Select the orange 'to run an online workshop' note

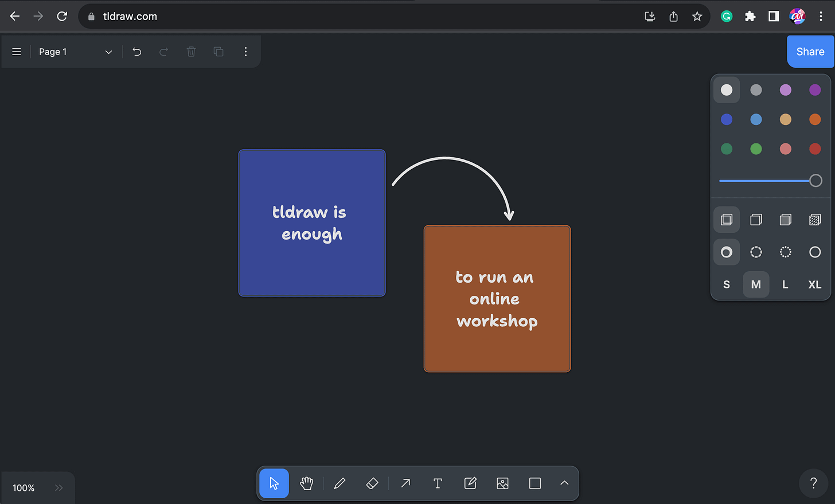[x=497, y=299]
